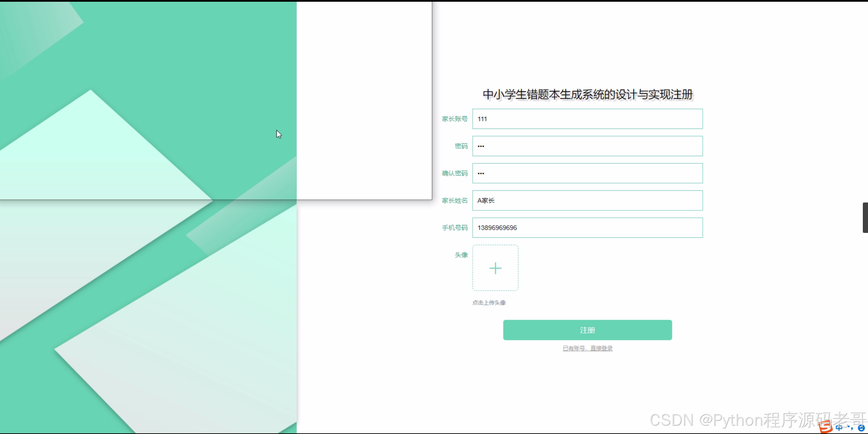Viewport: 868px width, 434px height.
Task: Click the 手机号码 field with 13896969696
Action: [x=587, y=228]
